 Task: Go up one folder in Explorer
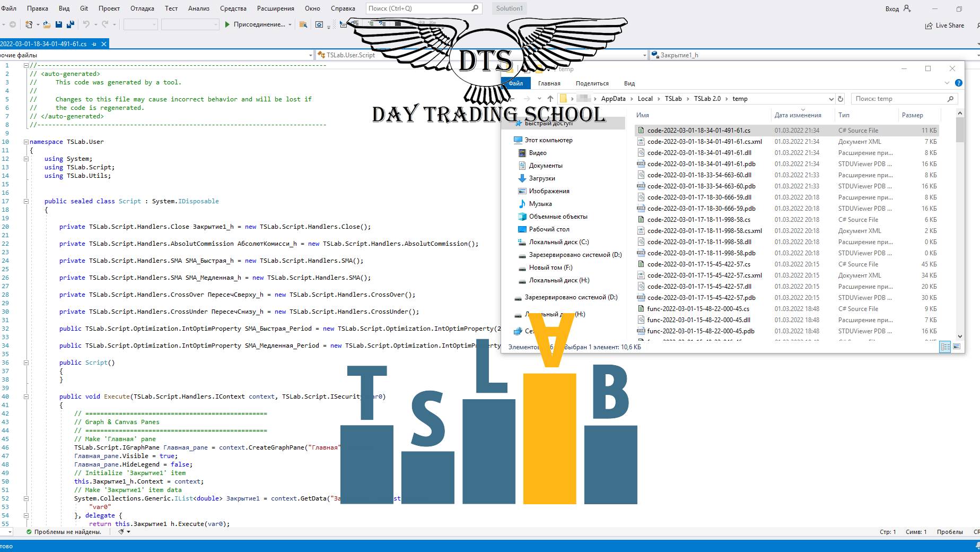click(x=550, y=99)
